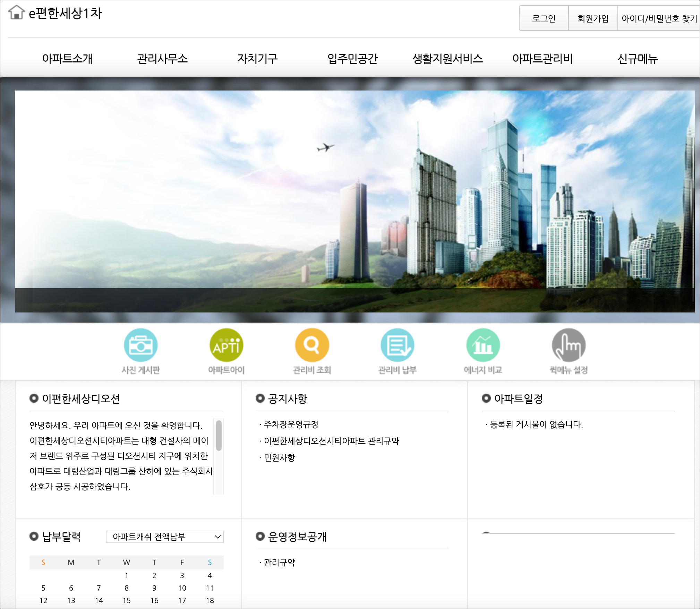The image size is (700, 609).
Task: Click the bullet icon beside 공지사항
Action: pyautogui.click(x=260, y=398)
